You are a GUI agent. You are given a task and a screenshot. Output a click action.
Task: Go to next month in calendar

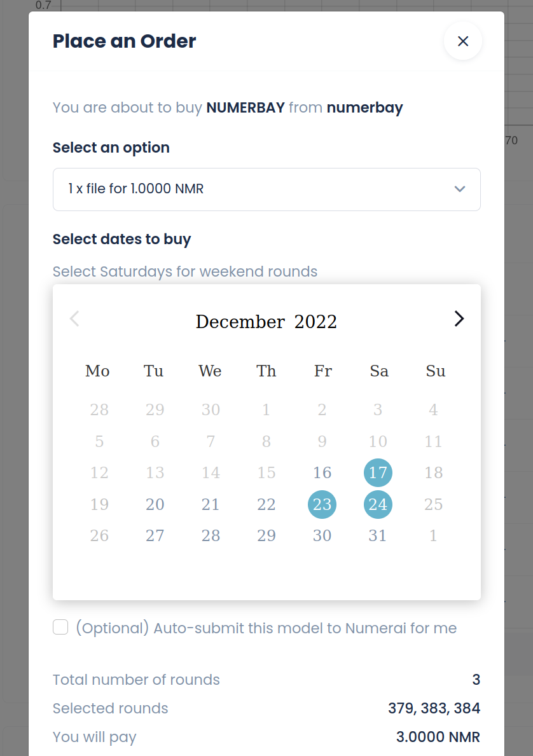[x=459, y=319]
